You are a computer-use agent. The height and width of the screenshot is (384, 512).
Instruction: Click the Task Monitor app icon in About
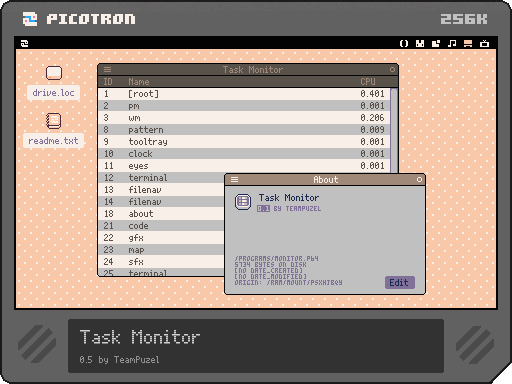tap(243, 202)
